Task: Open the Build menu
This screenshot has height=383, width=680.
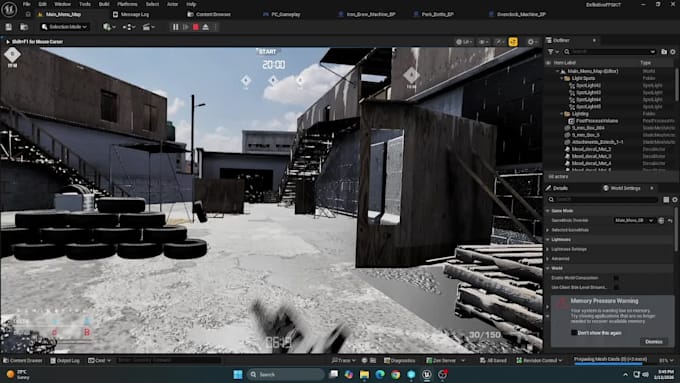Action: click(x=104, y=4)
